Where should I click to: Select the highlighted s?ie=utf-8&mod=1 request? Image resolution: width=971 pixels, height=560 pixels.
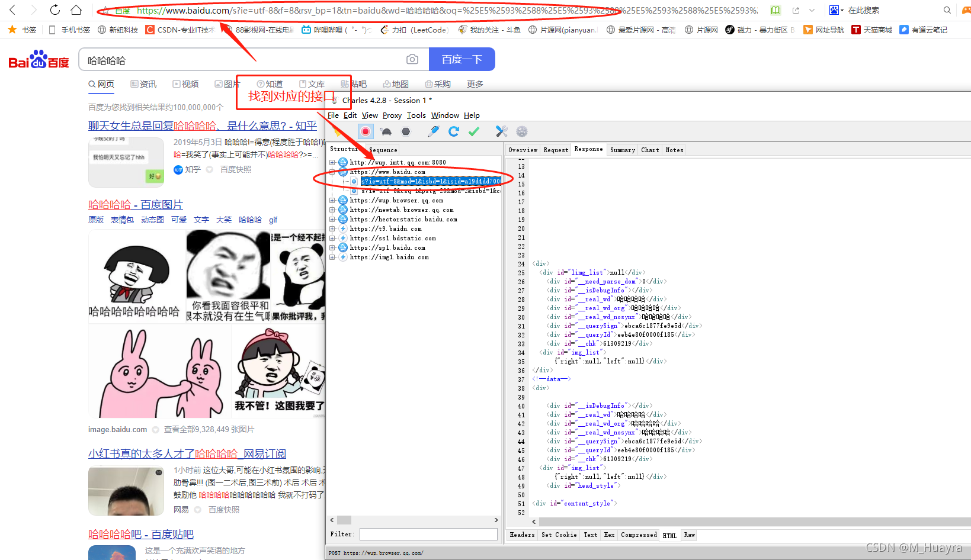tap(431, 181)
